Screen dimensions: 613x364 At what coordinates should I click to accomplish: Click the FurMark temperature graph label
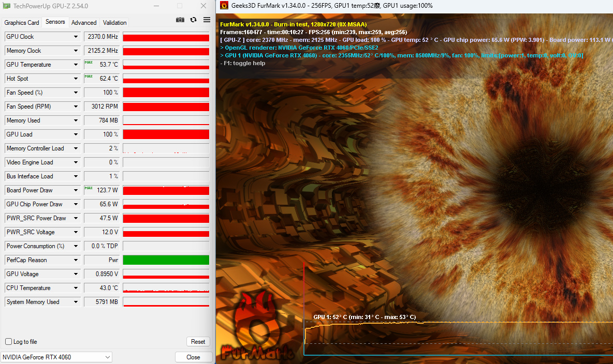pos(364,317)
